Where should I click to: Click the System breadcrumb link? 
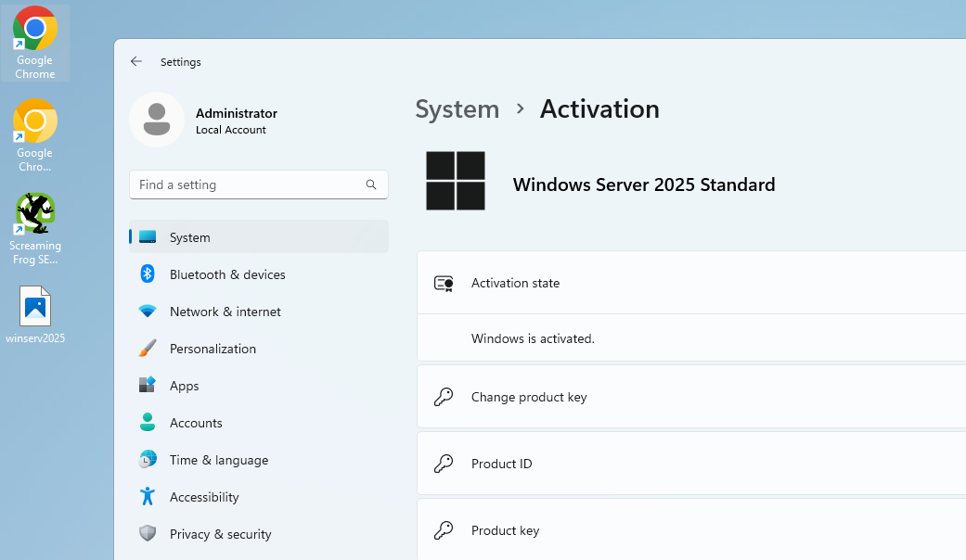457,108
